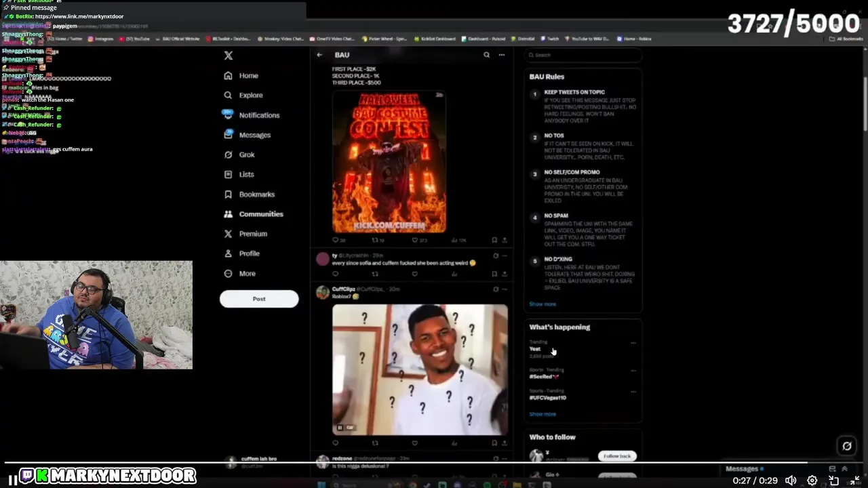Open BAU community options ellipsis
The height and width of the screenshot is (488, 868).
point(502,55)
